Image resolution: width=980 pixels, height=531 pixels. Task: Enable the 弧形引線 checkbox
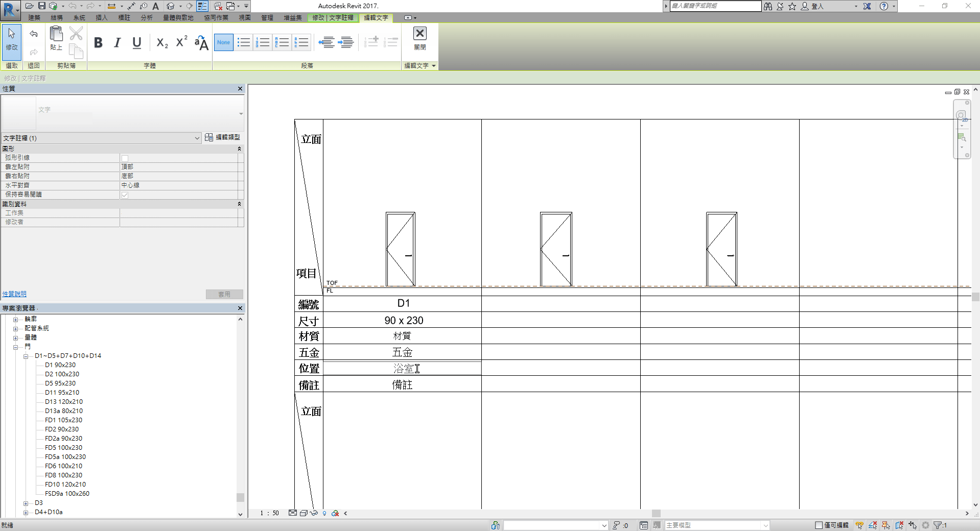[124, 157]
